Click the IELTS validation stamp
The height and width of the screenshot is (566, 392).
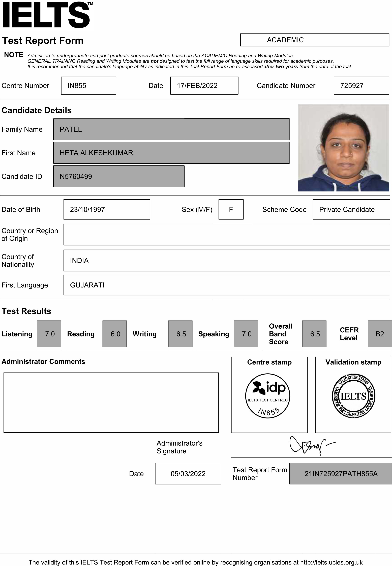pyautogui.click(x=353, y=396)
